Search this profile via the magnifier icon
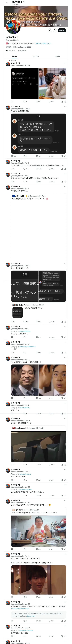 pos(55,30)
